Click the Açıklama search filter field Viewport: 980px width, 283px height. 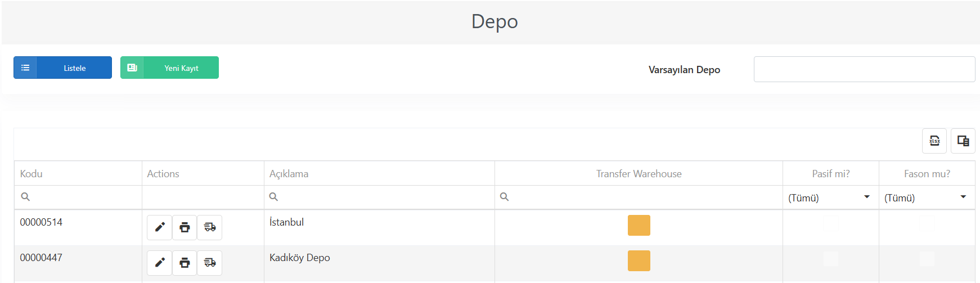[x=379, y=197]
